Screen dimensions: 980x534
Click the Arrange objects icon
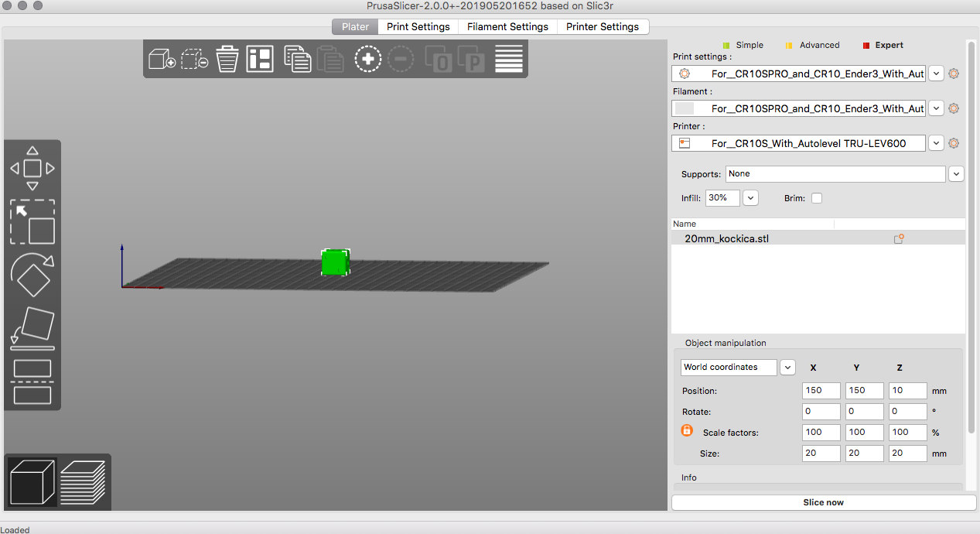tap(260, 60)
